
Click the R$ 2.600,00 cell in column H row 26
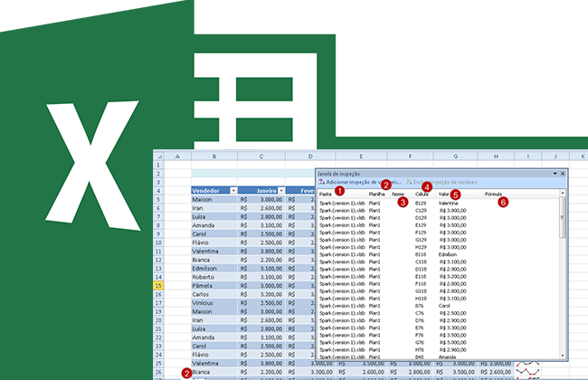coord(496,372)
